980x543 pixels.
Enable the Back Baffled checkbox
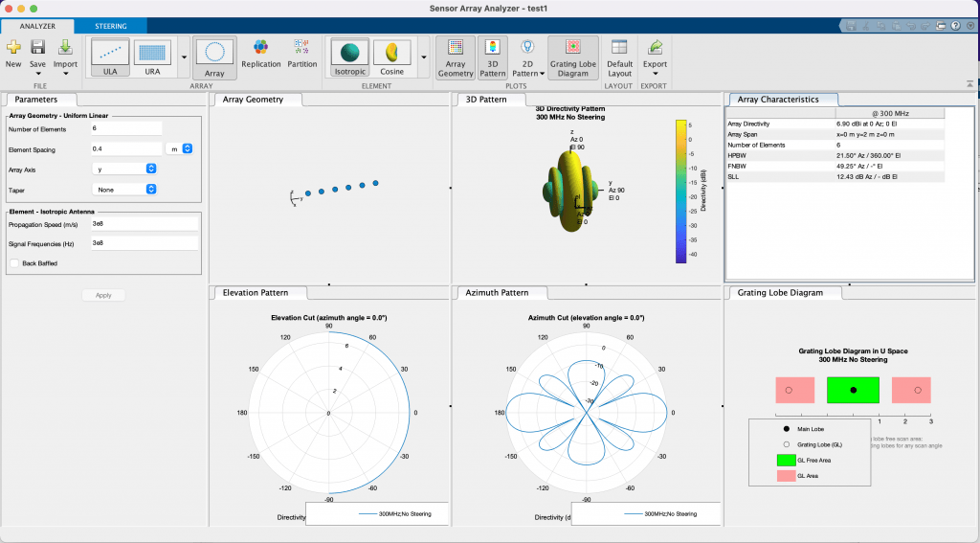14,263
